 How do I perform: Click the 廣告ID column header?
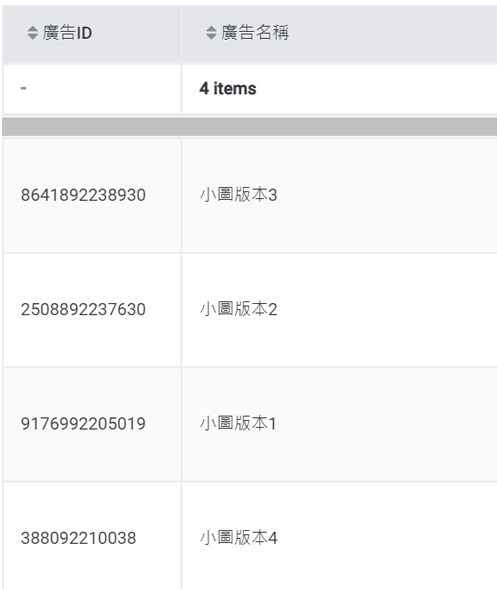pyautogui.click(x=92, y=33)
